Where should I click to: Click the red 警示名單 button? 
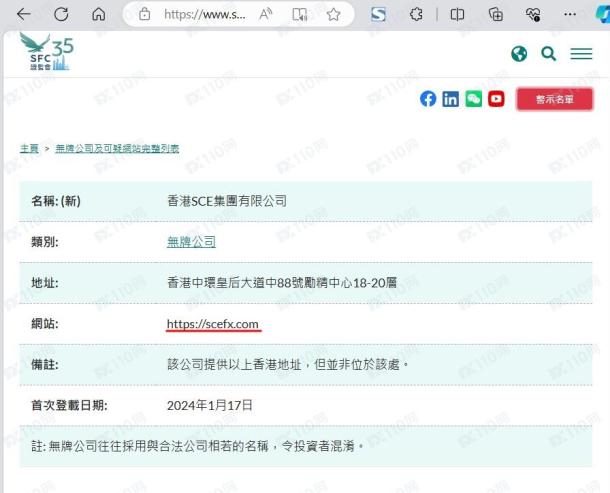click(x=555, y=99)
